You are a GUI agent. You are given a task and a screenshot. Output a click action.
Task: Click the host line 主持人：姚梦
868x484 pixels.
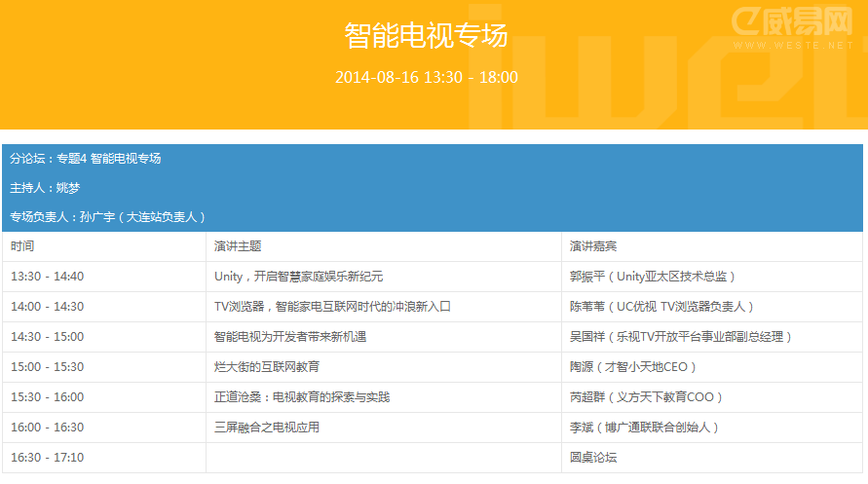pyautogui.click(x=45, y=187)
